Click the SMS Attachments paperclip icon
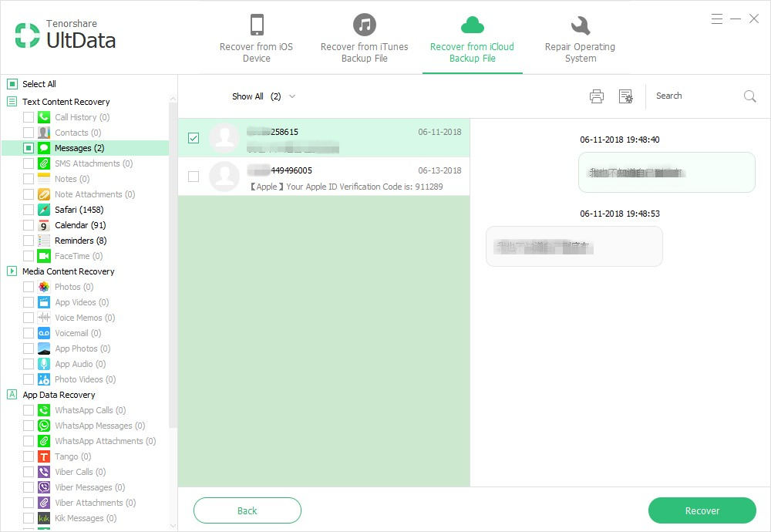 [x=44, y=163]
